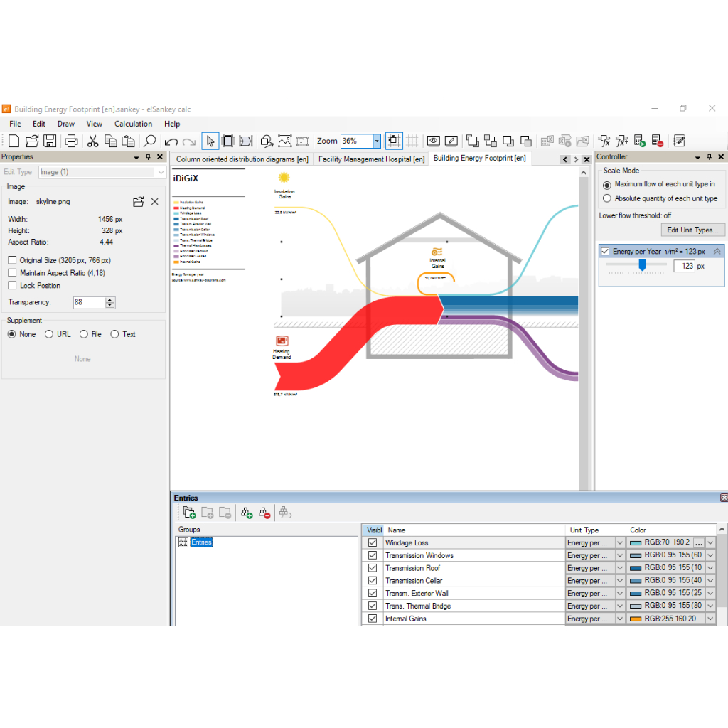Open the File menu

[x=16, y=124]
